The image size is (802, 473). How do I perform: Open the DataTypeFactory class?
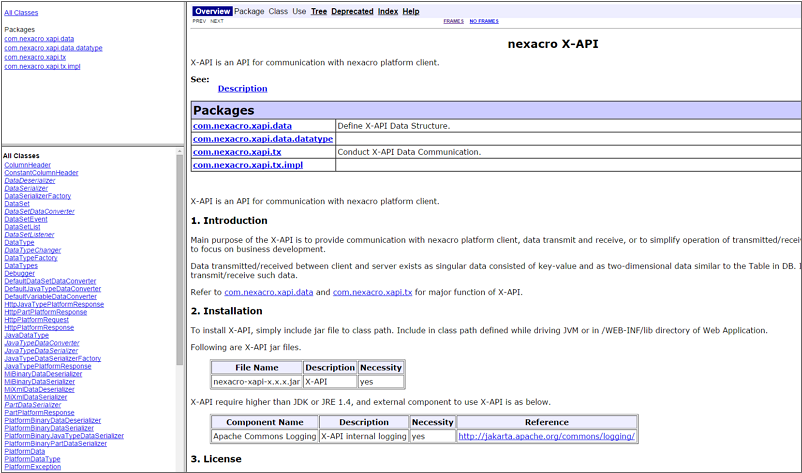(31, 258)
